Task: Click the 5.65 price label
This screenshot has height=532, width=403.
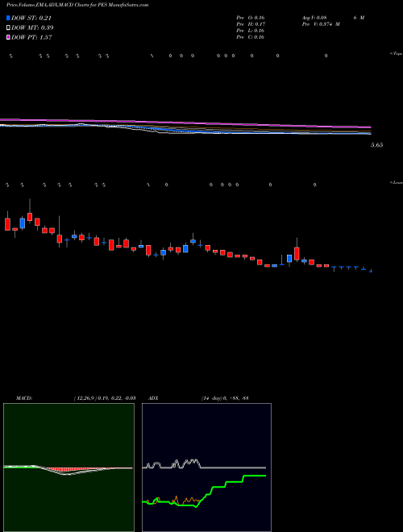Action: pyautogui.click(x=376, y=145)
